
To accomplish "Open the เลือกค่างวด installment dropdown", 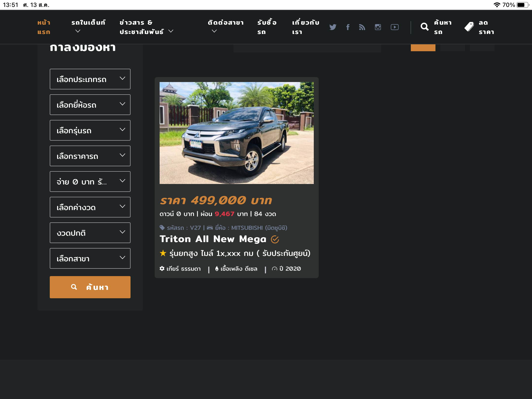I will (x=90, y=207).
